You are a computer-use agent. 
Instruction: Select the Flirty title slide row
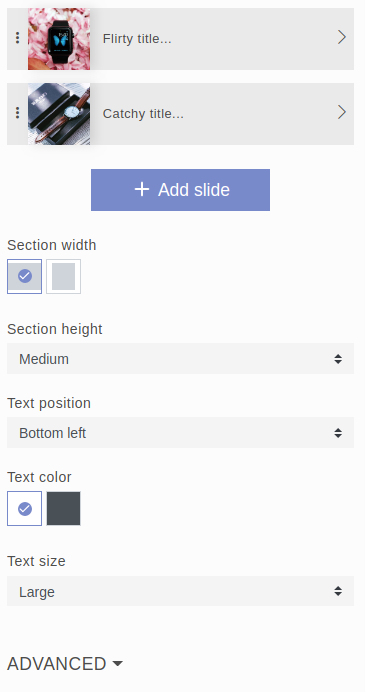click(181, 39)
